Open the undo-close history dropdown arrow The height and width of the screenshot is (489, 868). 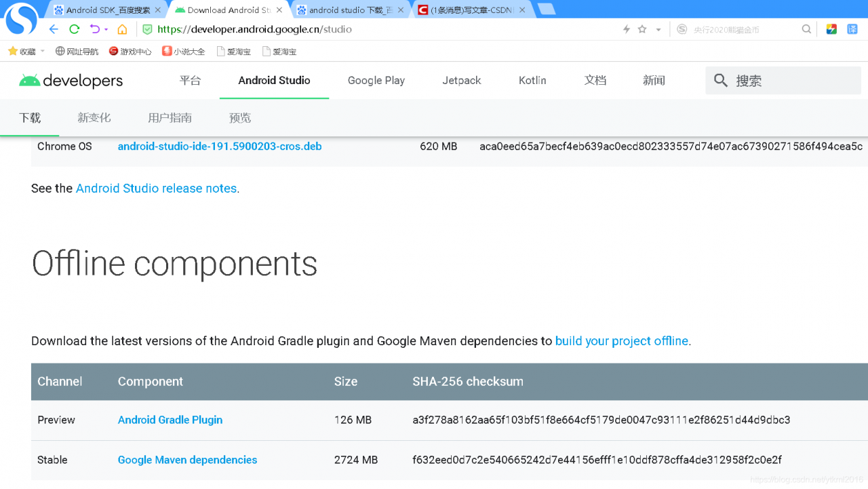(106, 30)
